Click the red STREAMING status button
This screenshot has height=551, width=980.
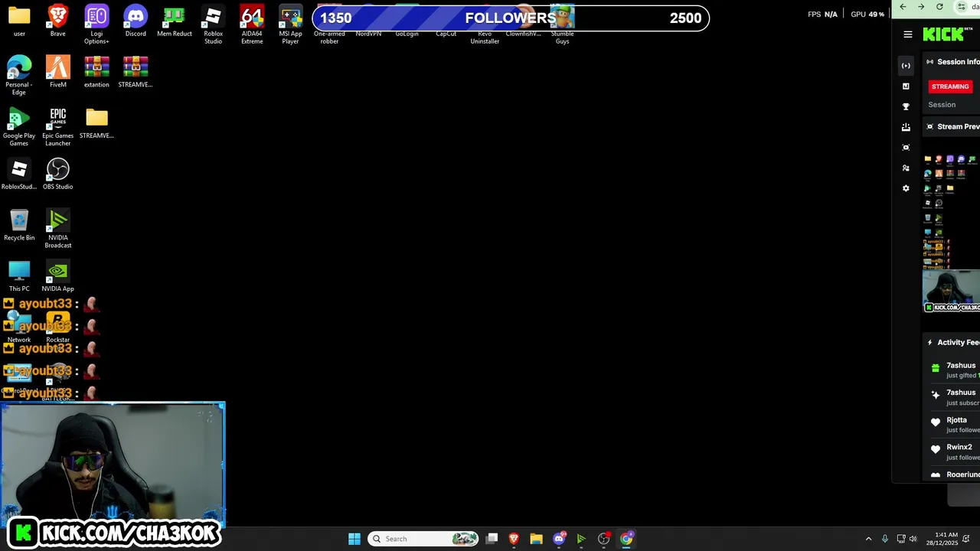click(950, 86)
